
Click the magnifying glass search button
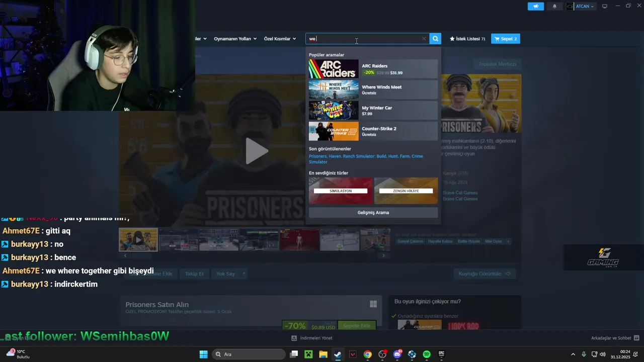[x=435, y=39]
